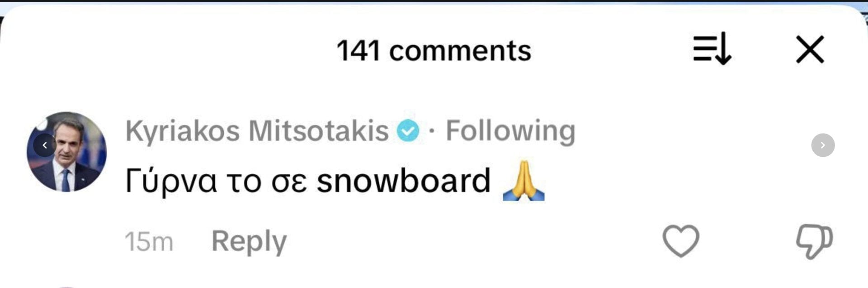Click the 15m timestamp
This screenshot has width=868, height=288.
149,242
